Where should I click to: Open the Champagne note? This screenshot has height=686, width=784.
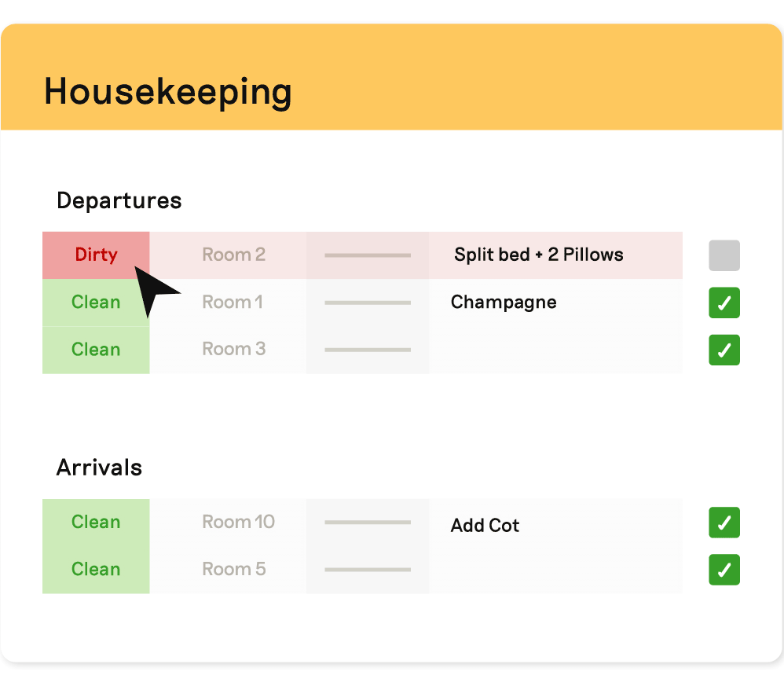pos(504,303)
